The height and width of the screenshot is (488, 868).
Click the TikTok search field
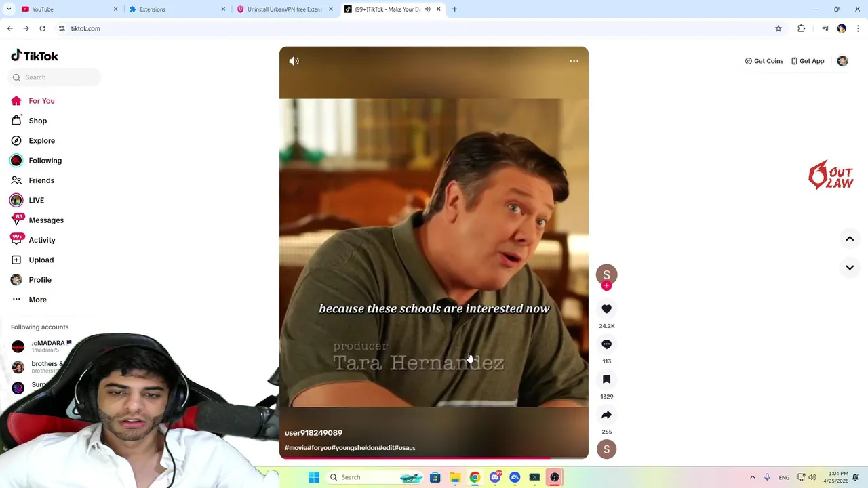coord(54,77)
